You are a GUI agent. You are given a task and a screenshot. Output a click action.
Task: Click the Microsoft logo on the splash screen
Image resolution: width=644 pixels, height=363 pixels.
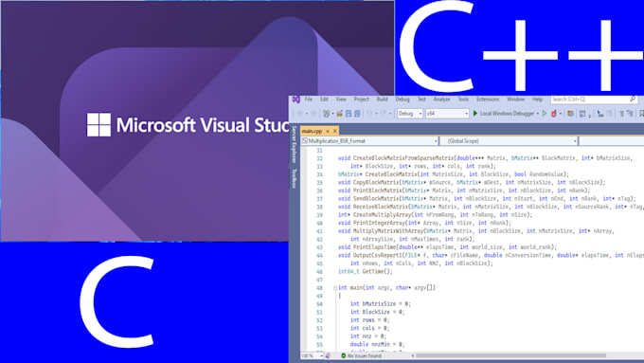[98, 124]
